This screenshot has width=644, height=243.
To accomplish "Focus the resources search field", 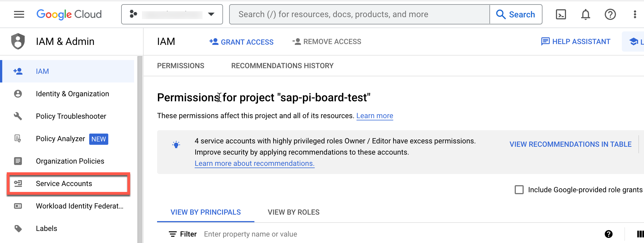I will pyautogui.click(x=360, y=14).
